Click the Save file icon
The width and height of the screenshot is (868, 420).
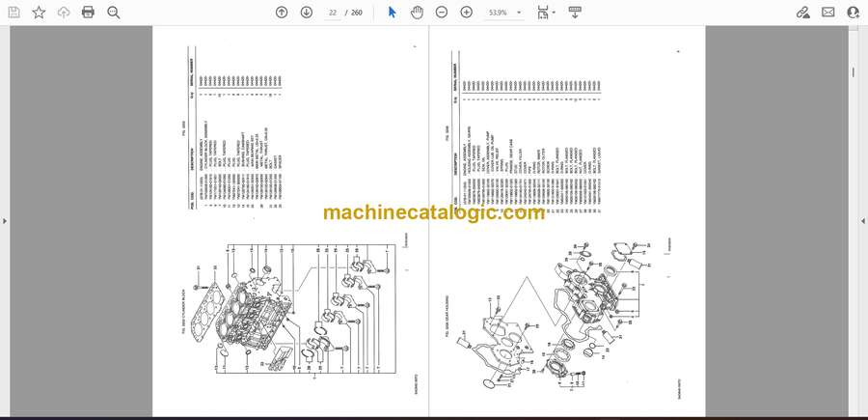point(14,13)
